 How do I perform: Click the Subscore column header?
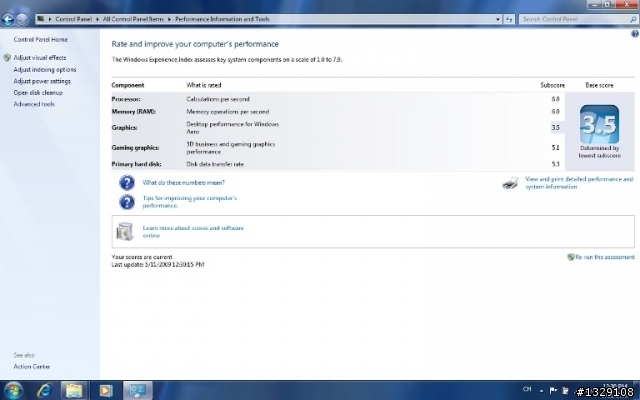pyautogui.click(x=552, y=85)
